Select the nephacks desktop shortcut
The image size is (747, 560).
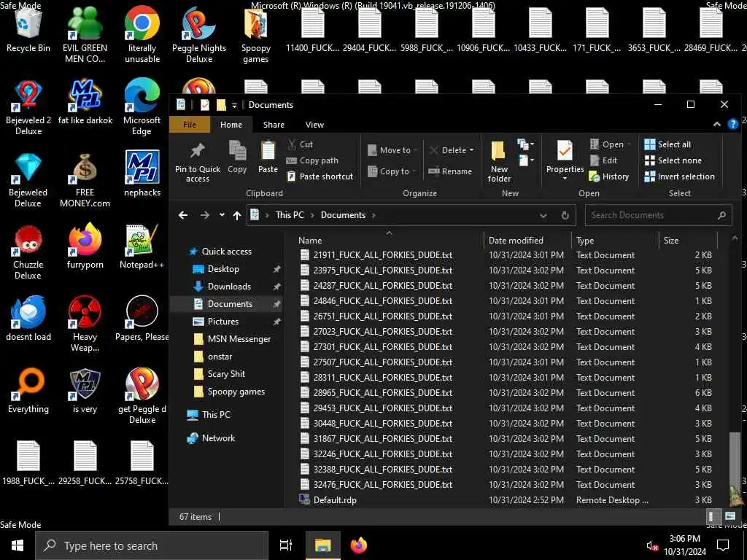pos(142,174)
